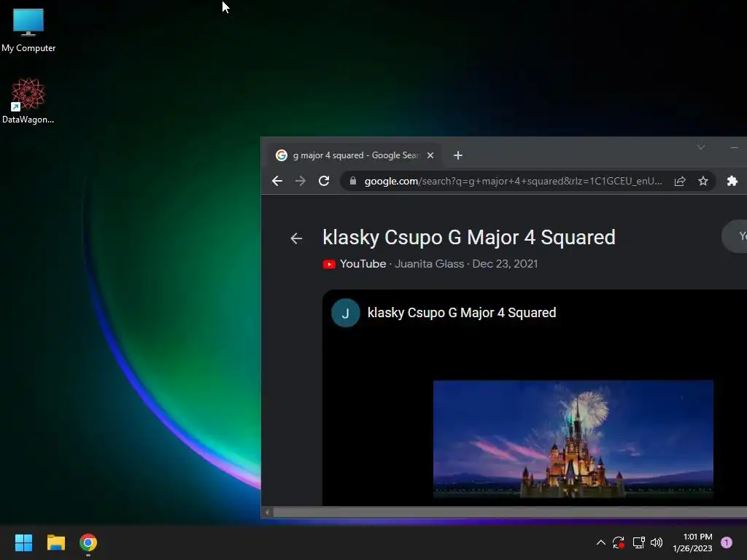Open the tab search chevron in Chrome

(x=701, y=147)
